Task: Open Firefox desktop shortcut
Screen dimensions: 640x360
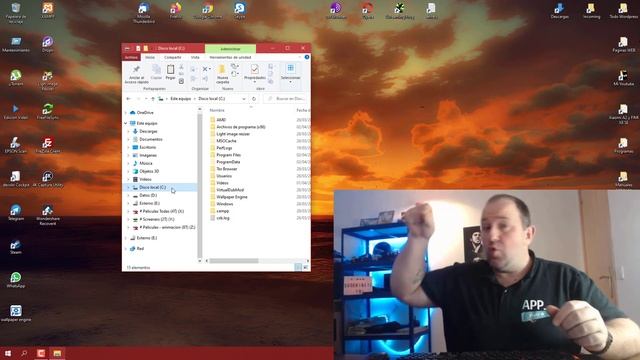Action: [x=176, y=11]
